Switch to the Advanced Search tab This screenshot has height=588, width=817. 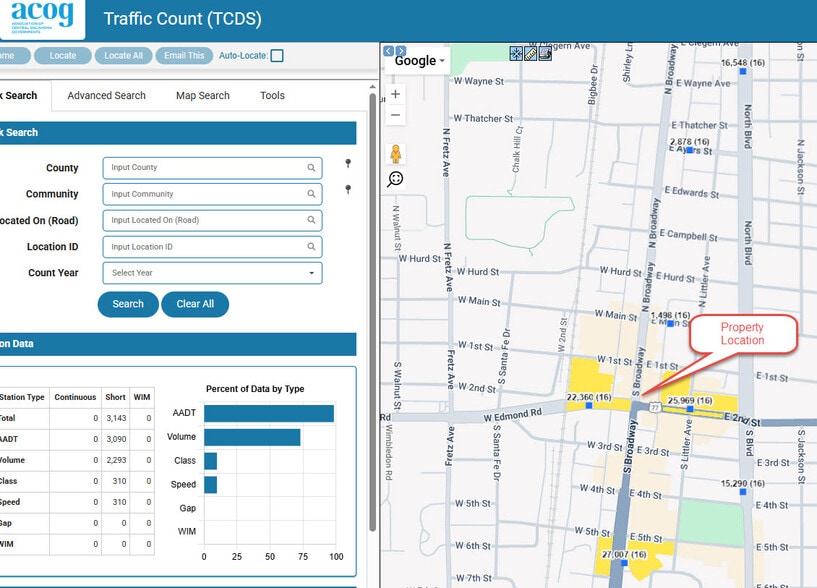coord(106,96)
